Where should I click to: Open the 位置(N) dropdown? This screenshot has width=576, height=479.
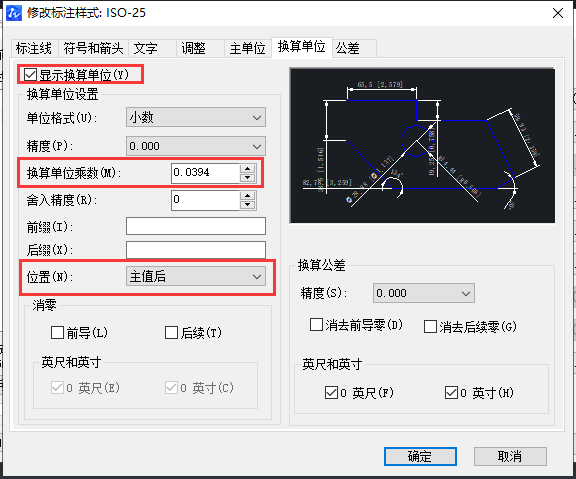pyautogui.click(x=196, y=277)
